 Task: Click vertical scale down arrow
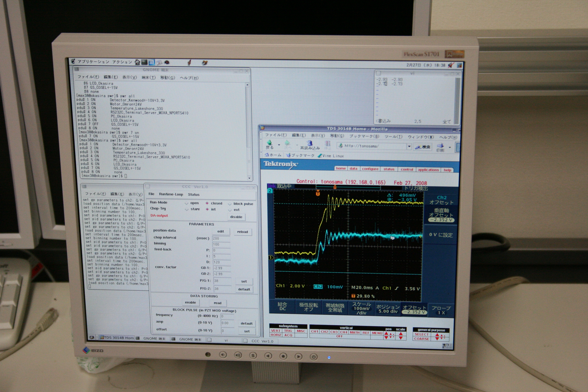tap(401, 338)
